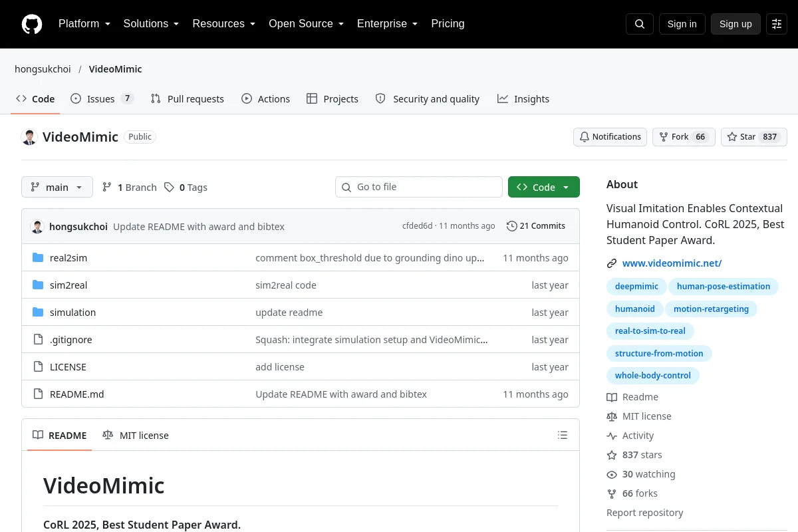The image size is (798, 532).
Task: Open 'sim2real code' commit message link
Action: pos(286,285)
